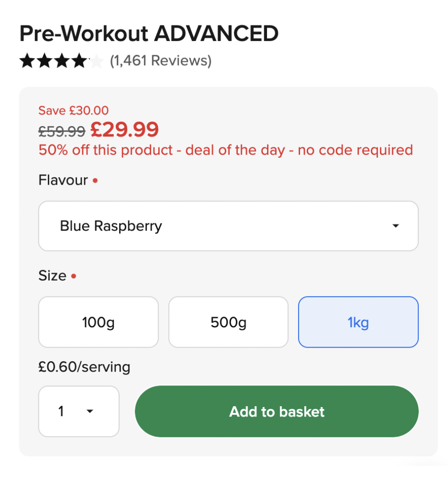Click the Flavour dropdown arrow icon
The height and width of the screenshot is (477, 448).
396,226
